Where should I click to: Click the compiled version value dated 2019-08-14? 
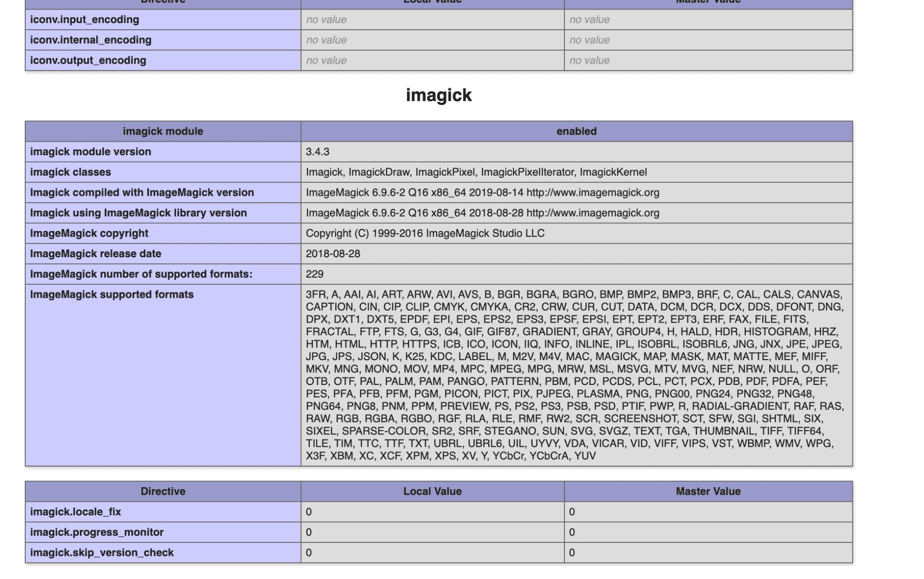482,192
